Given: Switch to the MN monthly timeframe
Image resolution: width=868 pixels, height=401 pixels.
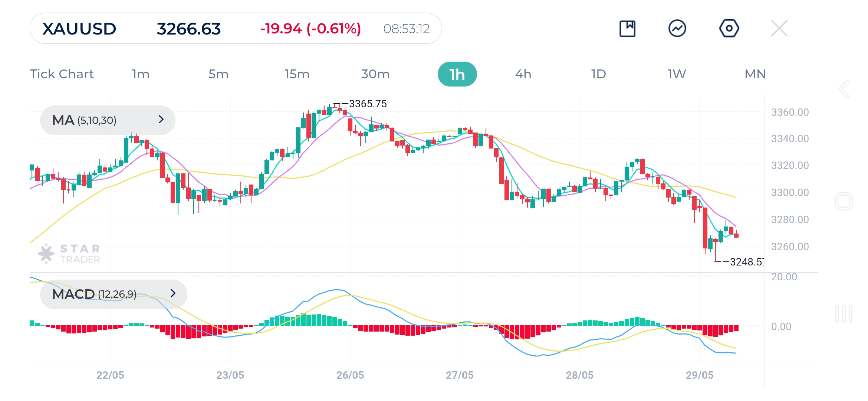Looking at the screenshot, I should tap(755, 74).
